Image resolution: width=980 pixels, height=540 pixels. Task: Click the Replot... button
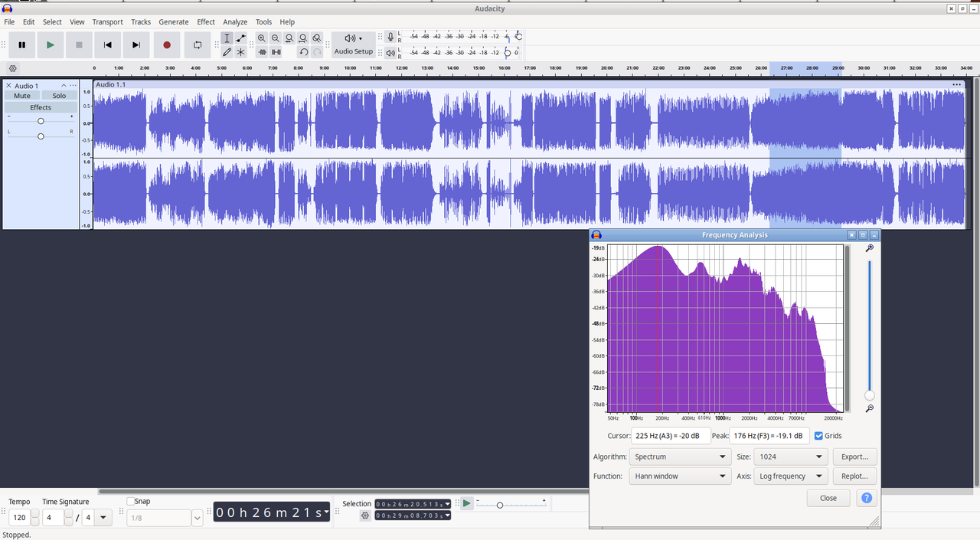854,476
